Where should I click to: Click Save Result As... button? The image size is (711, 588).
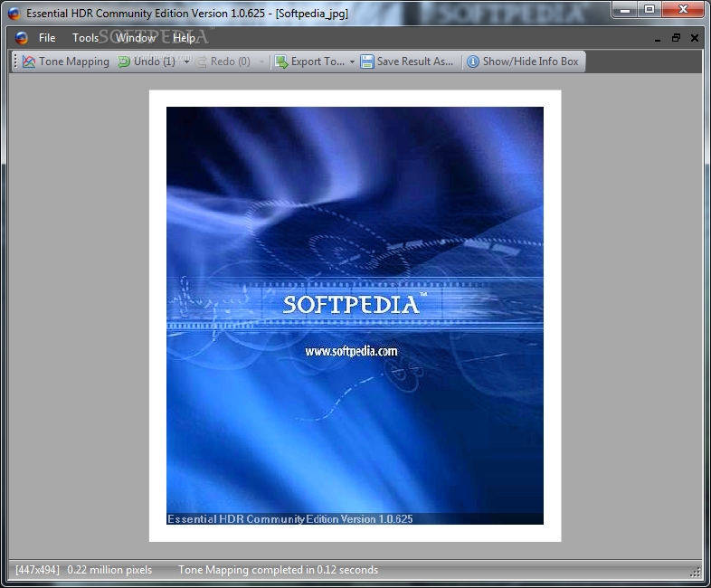pos(407,62)
